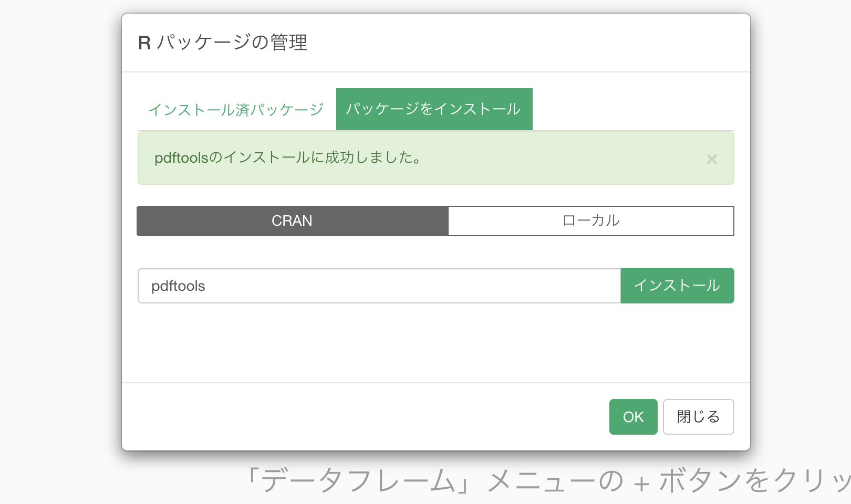Select the パッケージをインストール tab

point(434,109)
